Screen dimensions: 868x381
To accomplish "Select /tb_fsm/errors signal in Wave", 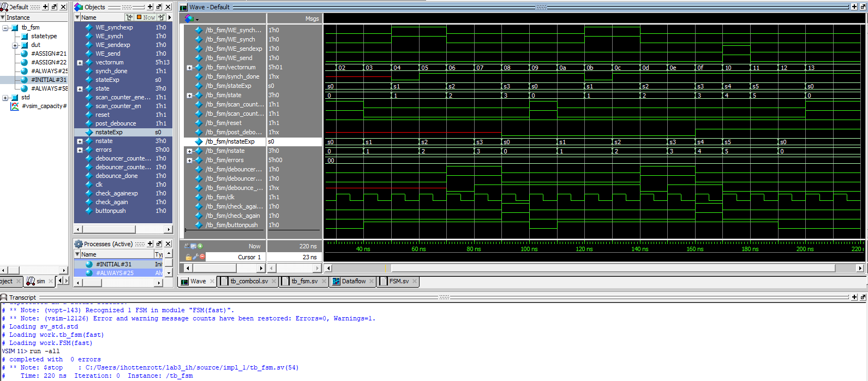I will pos(224,160).
